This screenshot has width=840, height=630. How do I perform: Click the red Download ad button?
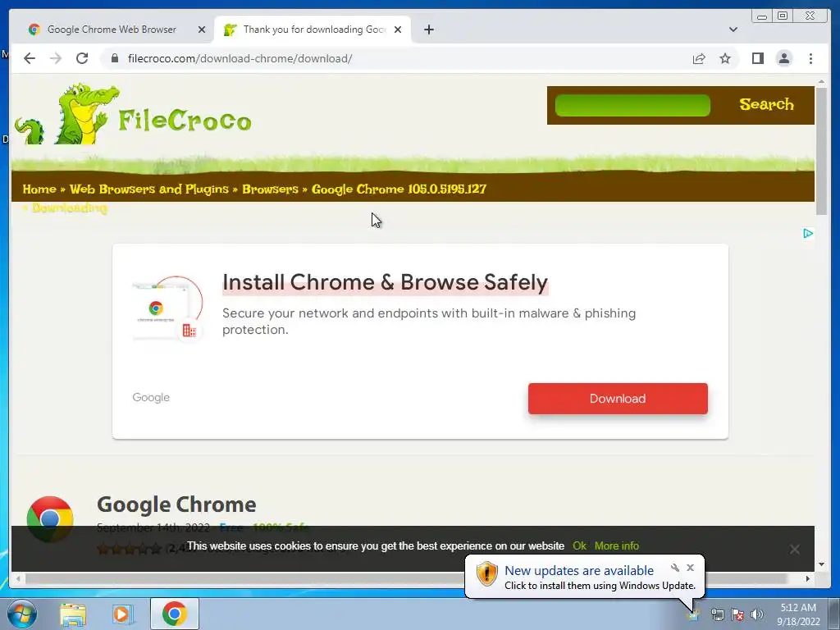click(618, 399)
